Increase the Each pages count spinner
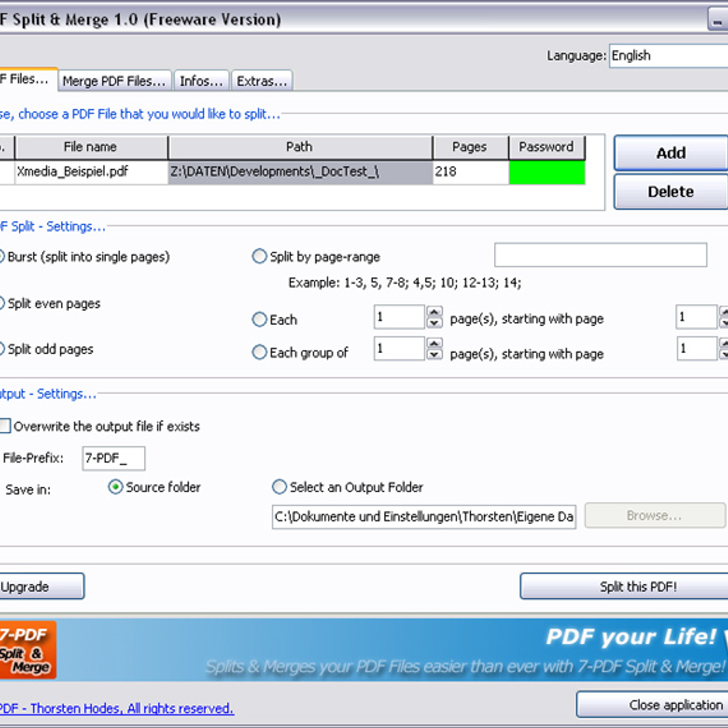The image size is (728, 728). (x=434, y=312)
